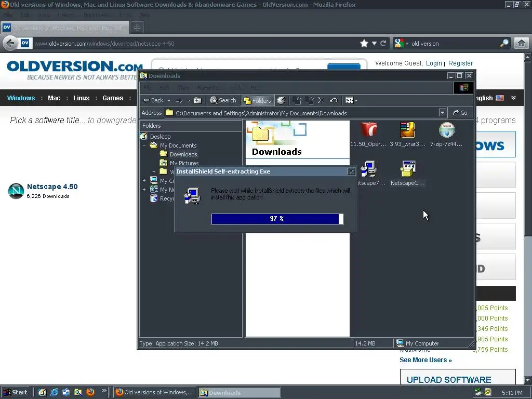Expand the My Computer tree node
The width and height of the screenshot is (532, 399).
(144, 180)
